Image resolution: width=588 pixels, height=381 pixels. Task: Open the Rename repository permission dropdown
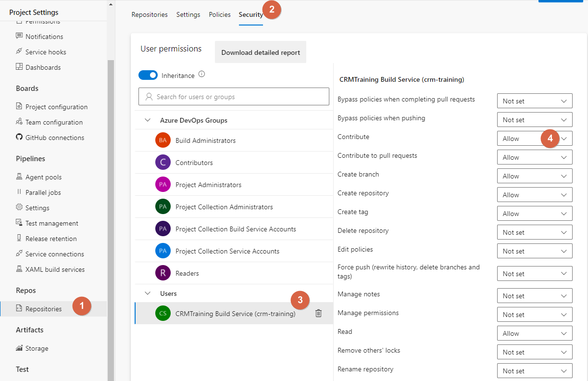click(535, 371)
